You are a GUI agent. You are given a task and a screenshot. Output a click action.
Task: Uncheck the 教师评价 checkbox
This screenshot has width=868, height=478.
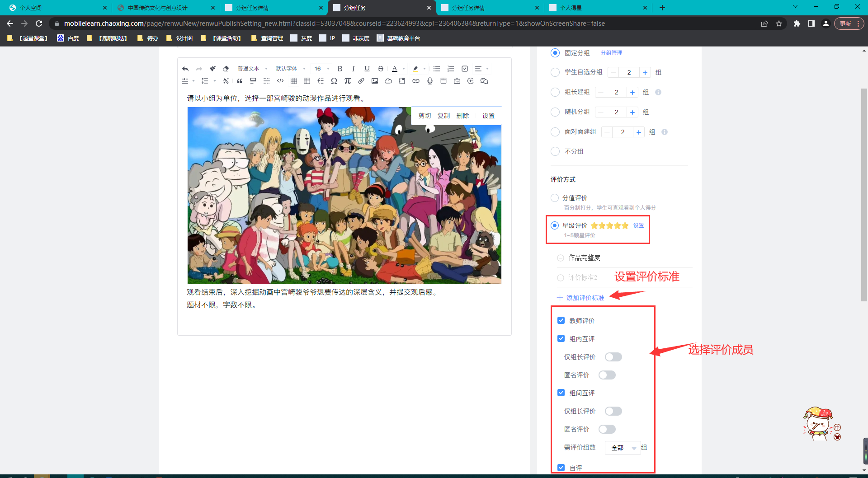click(561, 320)
